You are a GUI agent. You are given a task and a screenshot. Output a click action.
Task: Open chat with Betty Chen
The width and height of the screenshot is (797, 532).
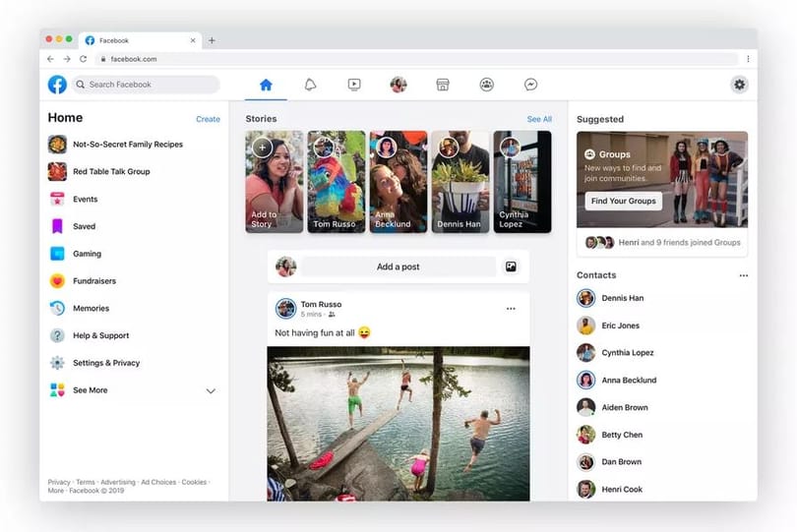pyautogui.click(x=610, y=435)
